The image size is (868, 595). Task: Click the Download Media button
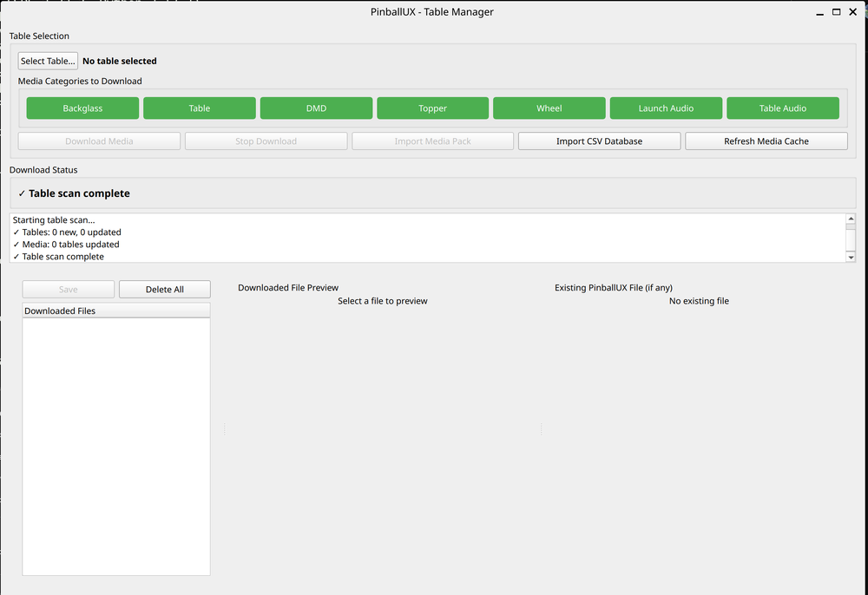tap(99, 141)
